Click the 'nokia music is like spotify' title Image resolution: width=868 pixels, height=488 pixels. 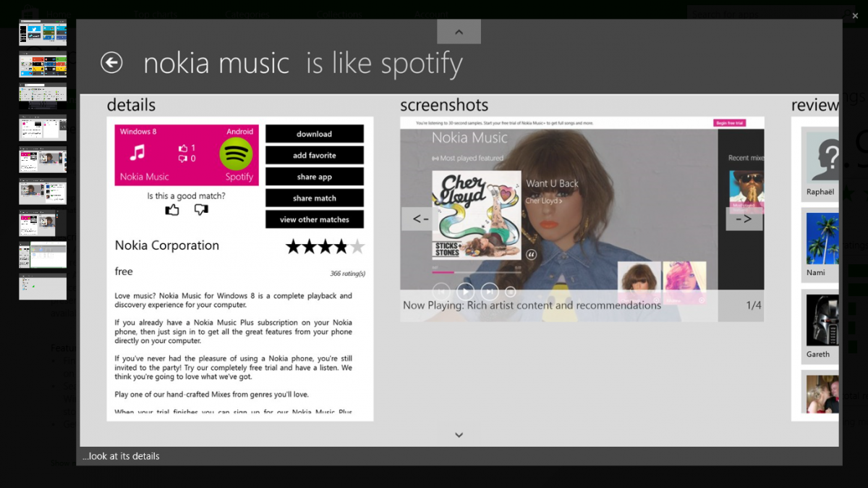tap(303, 64)
